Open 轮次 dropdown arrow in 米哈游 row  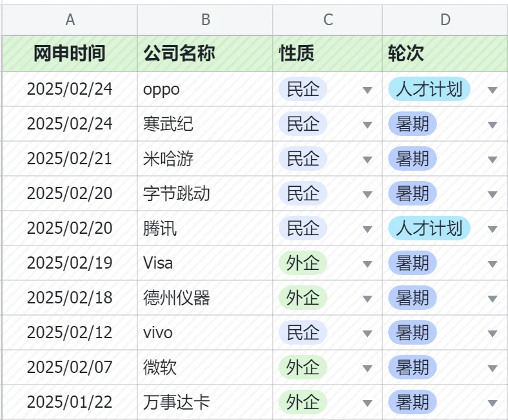493,160
